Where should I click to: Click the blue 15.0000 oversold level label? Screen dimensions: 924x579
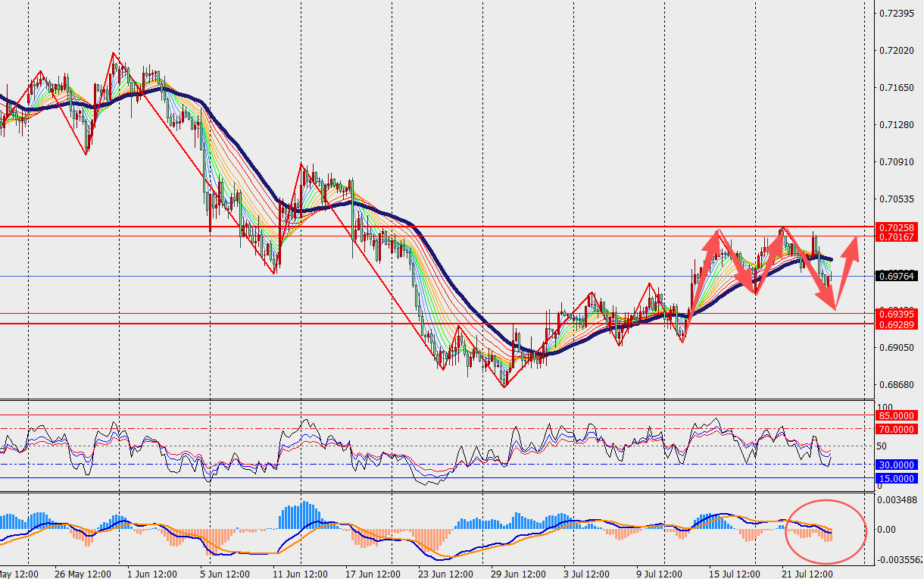(897, 478)
